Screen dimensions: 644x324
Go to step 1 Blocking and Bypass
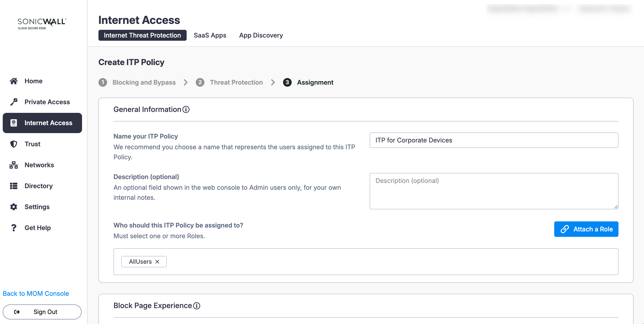pos(144,82)
